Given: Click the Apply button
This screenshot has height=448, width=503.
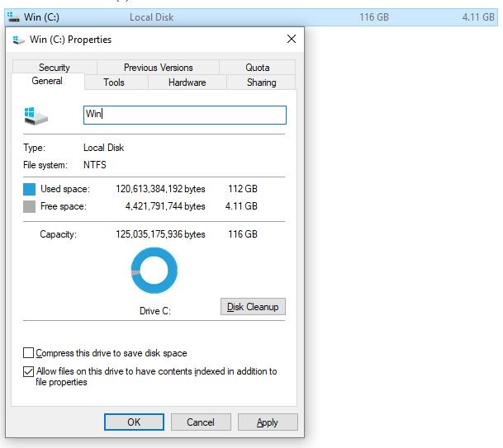Looking at the screenshot, I should pos(268,422).
